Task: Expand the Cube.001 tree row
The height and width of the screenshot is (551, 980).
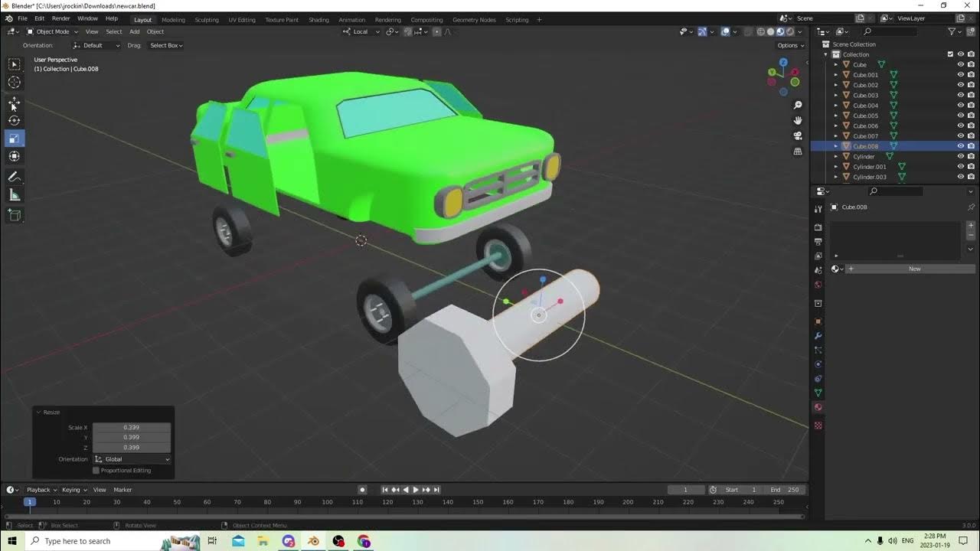Action: pyautogui.click(x=835, y=75)
